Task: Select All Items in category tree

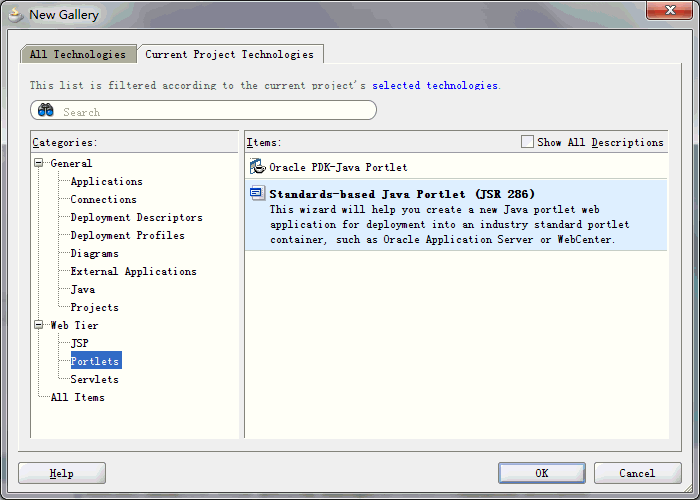Action: [x=78, y=397]
